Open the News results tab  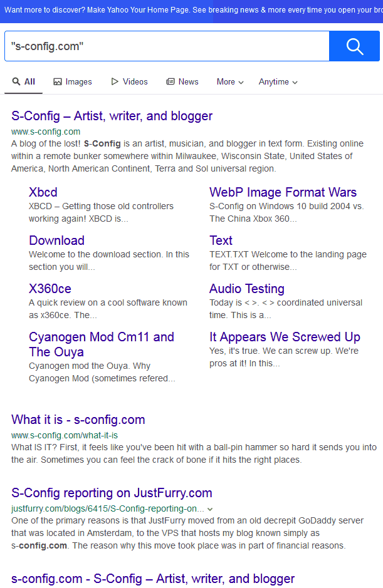point(182,82)
